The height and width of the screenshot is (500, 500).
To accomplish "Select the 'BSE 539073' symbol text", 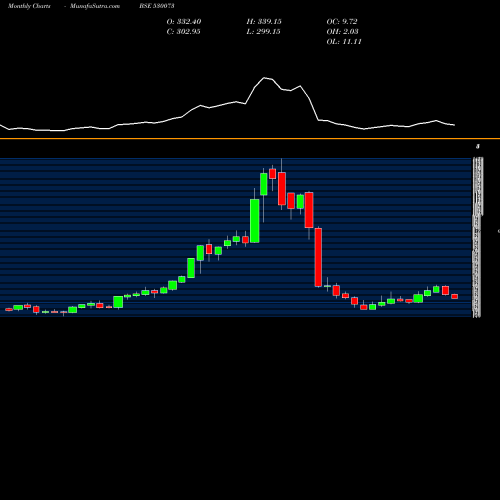I will (157, 6).
